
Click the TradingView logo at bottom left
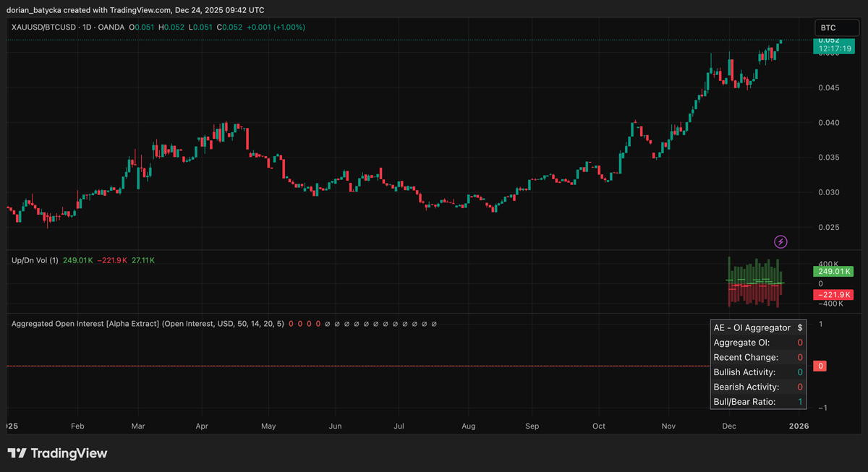click(58, 453)
